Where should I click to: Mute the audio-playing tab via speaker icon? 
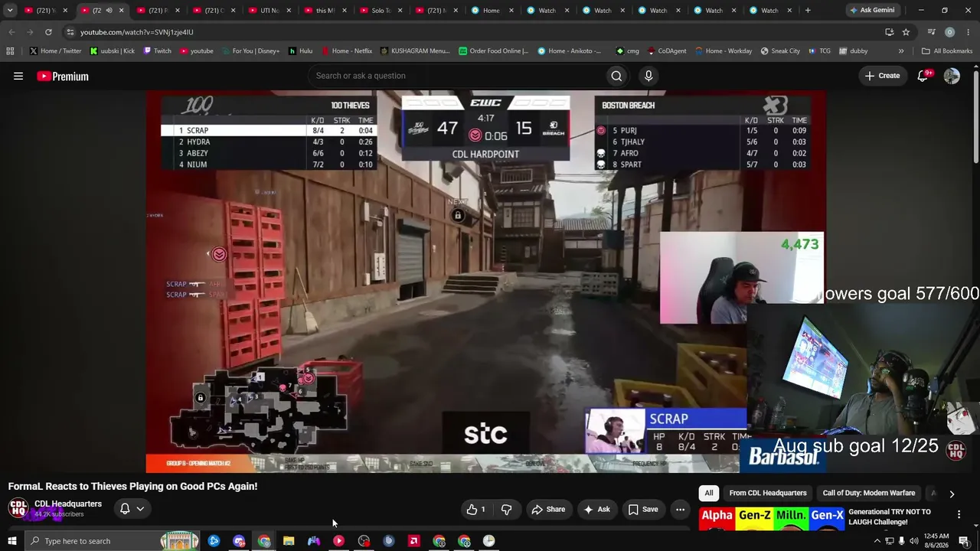tap(109, 11)
